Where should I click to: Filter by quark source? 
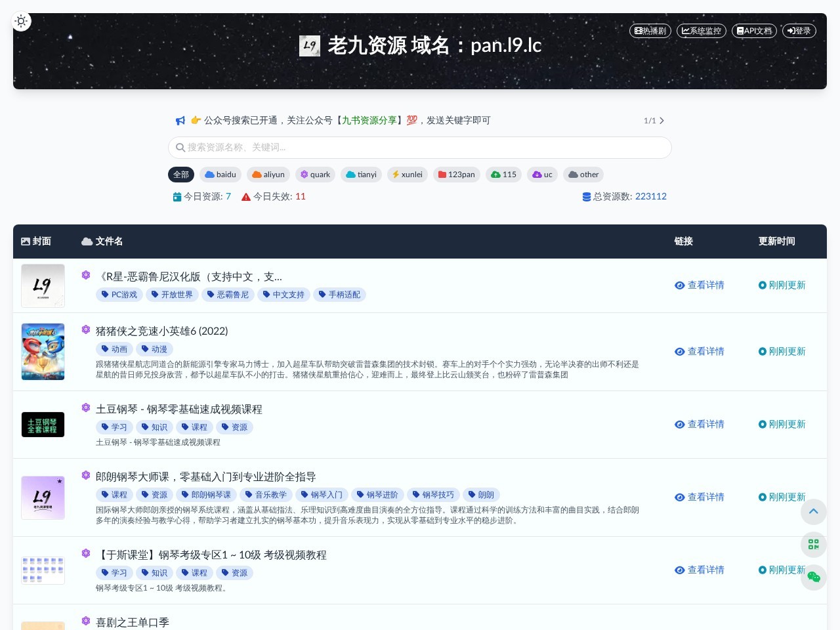(x=315, y=175)
